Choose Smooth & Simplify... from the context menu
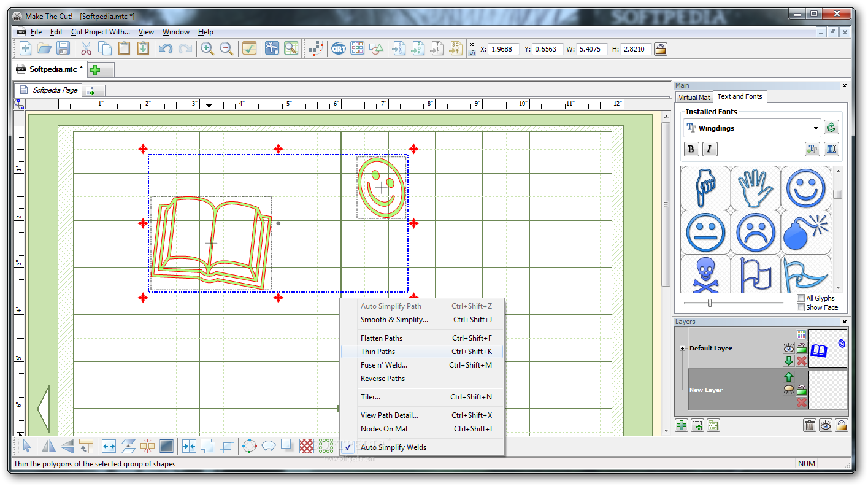 coord(422,320)
